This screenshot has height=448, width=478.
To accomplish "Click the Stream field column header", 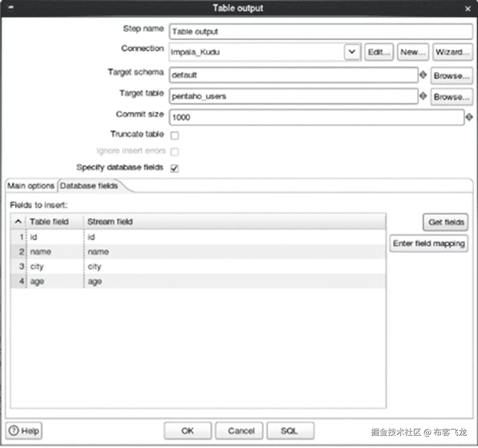I will click(x=235, y=221).
